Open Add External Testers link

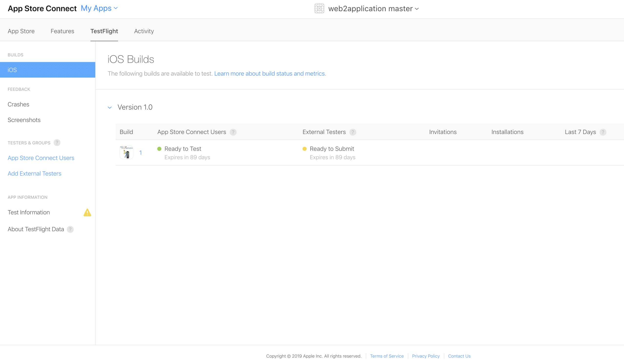[x=34, y=174]
